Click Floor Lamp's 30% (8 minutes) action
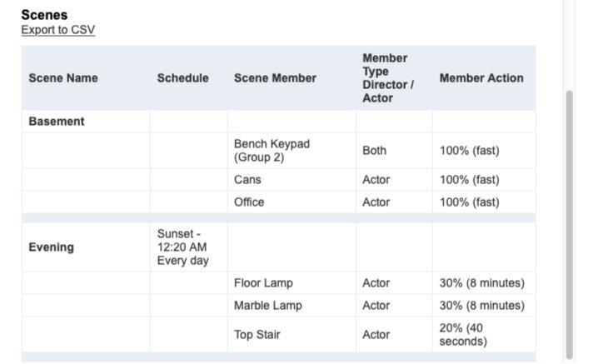 482,282
